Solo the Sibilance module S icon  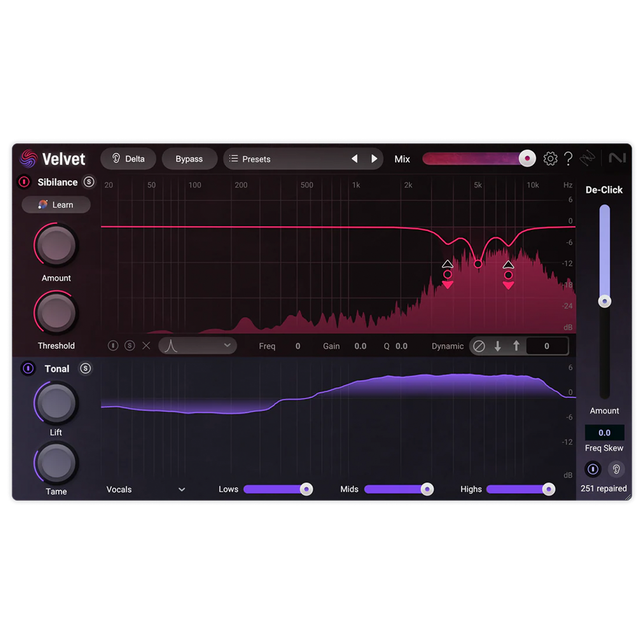click(x=89, y=182)
